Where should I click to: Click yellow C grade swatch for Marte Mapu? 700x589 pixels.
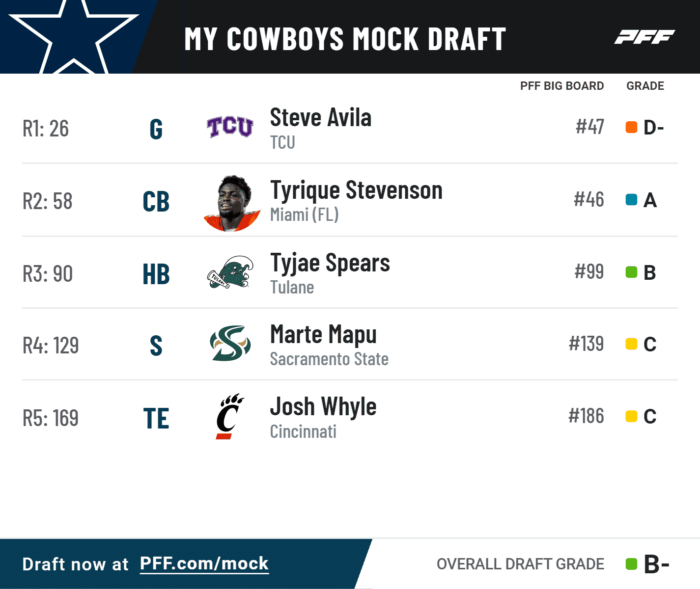pos(631,344)
